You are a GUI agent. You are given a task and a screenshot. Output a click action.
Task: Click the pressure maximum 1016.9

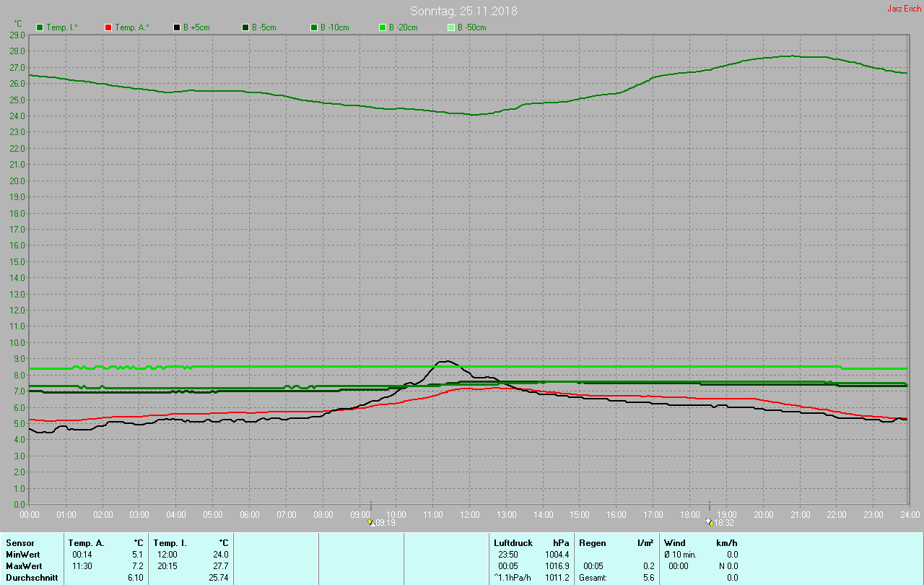557,566
